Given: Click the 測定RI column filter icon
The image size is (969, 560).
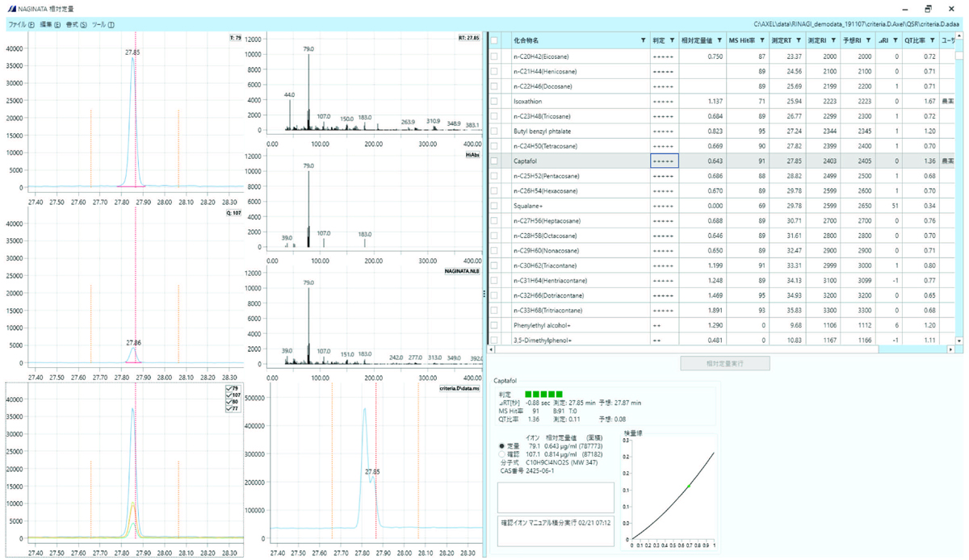Looking at the screenshot, I should (x=833, y=40).
